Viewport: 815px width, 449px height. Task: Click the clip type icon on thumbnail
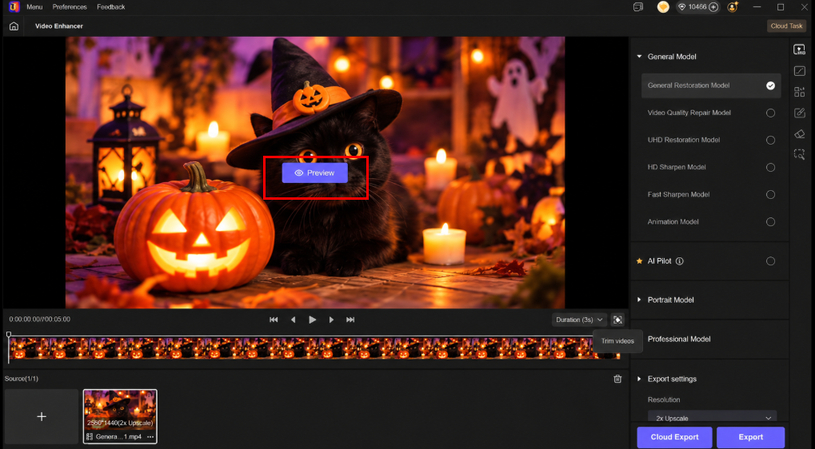89,437
